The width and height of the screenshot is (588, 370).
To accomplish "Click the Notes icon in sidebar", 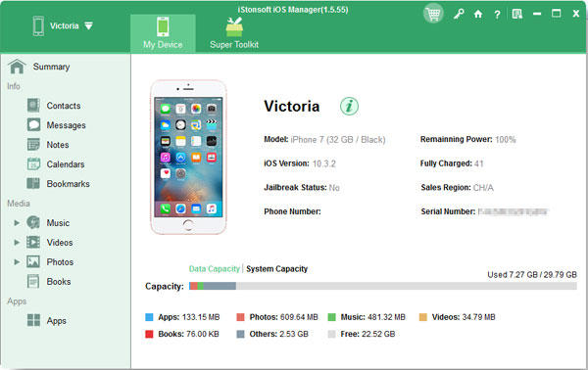I will [33, 145].
